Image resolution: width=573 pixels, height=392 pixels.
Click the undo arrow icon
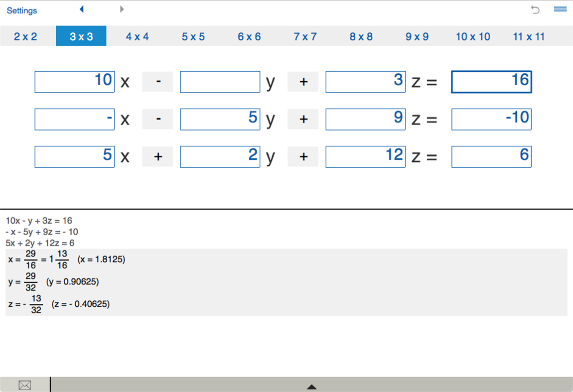[535, 9]
